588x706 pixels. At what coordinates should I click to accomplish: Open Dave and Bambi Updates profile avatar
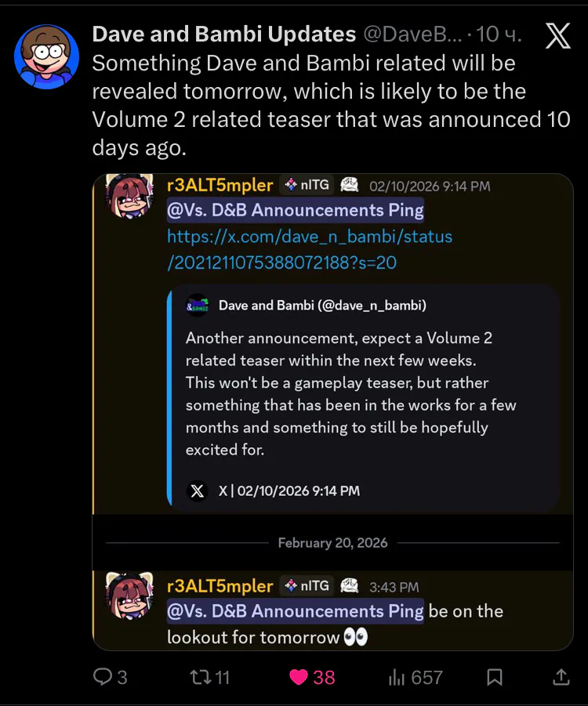click(x=47, y=56)
